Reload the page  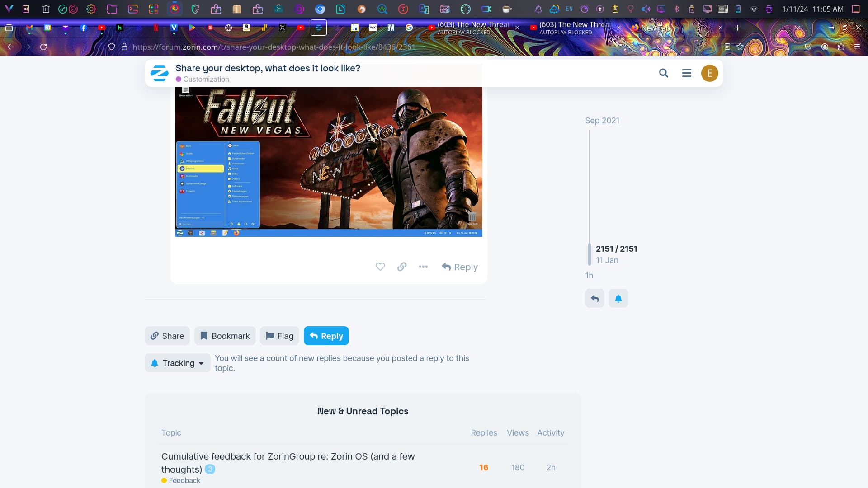[x=43, y=47]
